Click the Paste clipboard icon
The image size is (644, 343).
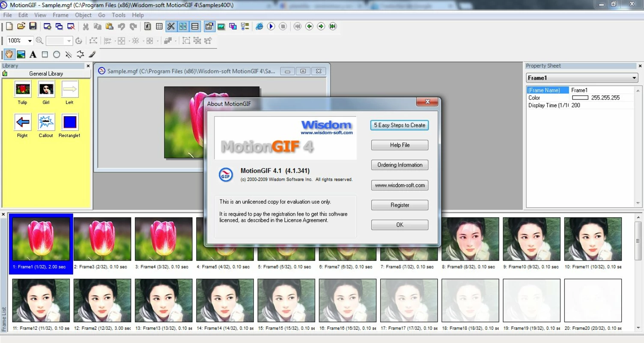[110, 26]
